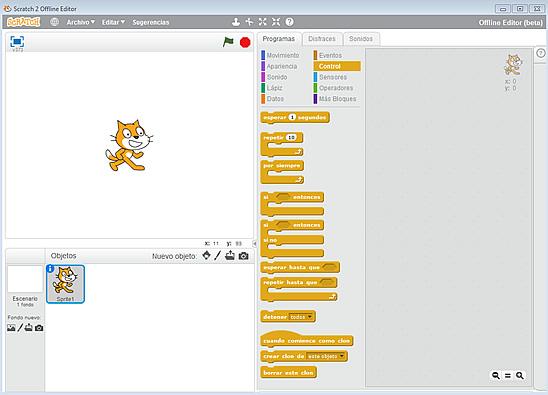This screenshot has width=548, height=395.
Task: Open the 'este objeto' dropdown in crear clon
Action: (x=326, y=356)
